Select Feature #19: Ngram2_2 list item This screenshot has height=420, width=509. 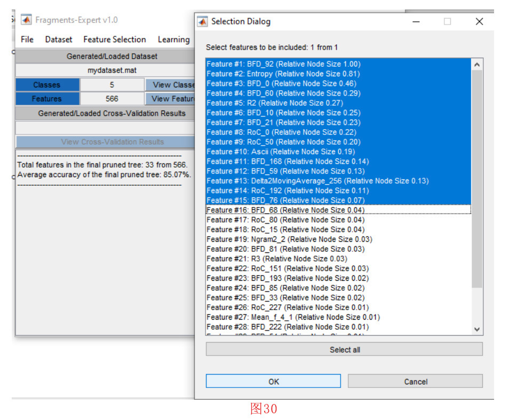point(289,239)
